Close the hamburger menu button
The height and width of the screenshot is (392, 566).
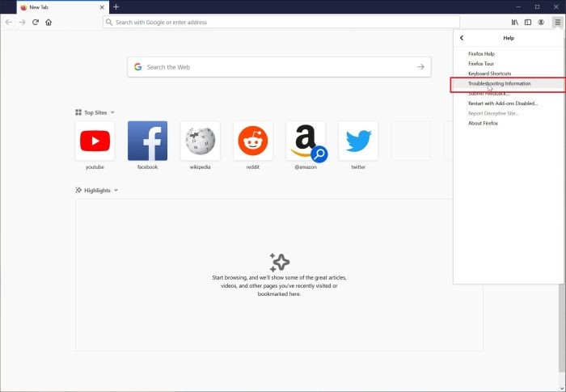557,23
